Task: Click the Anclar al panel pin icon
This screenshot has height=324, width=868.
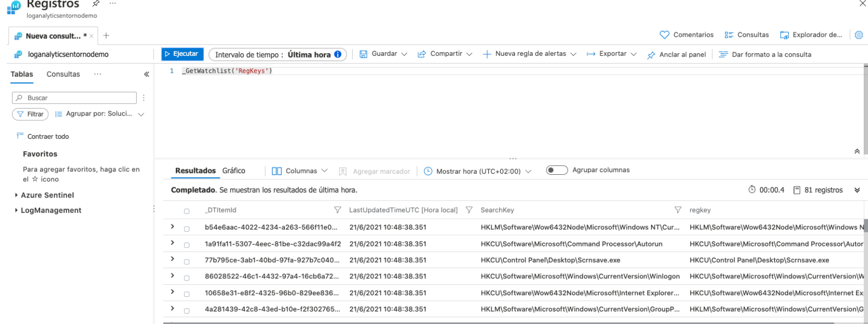Action: 651,55
